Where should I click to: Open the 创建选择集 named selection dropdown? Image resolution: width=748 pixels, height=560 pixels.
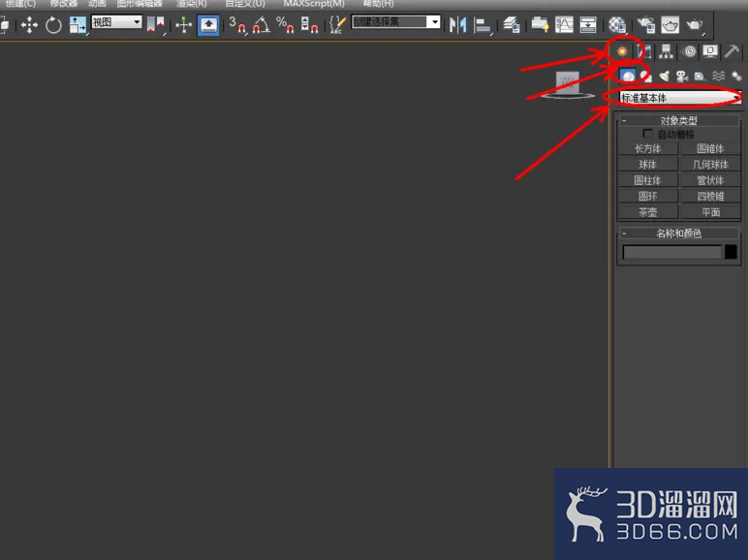395,22
